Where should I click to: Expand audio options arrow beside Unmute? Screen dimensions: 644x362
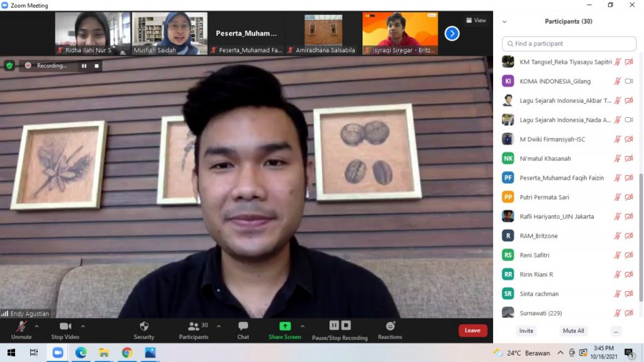(x=36, y=326)
